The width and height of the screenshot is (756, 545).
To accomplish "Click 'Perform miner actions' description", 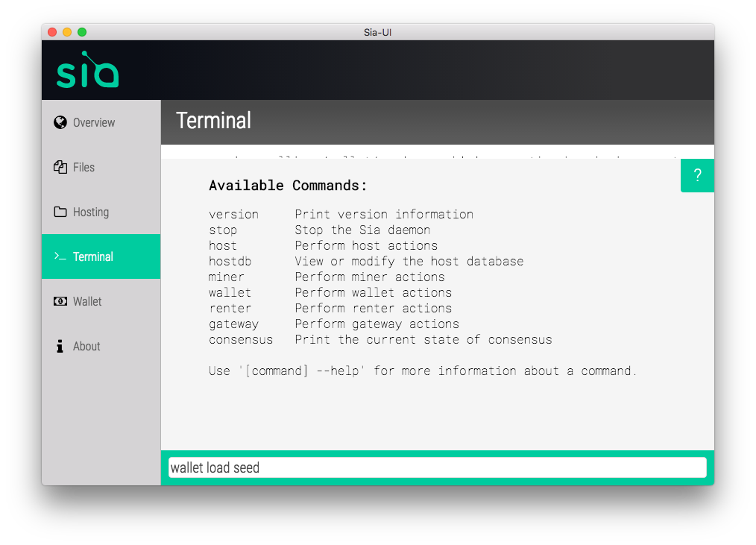I will point(370,277).
